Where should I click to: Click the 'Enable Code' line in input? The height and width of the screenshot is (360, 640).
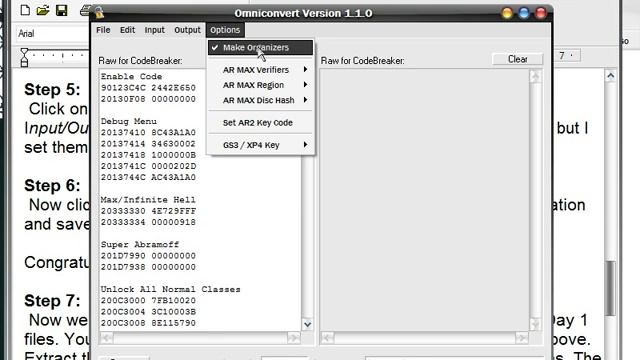[x=131, y=76]
